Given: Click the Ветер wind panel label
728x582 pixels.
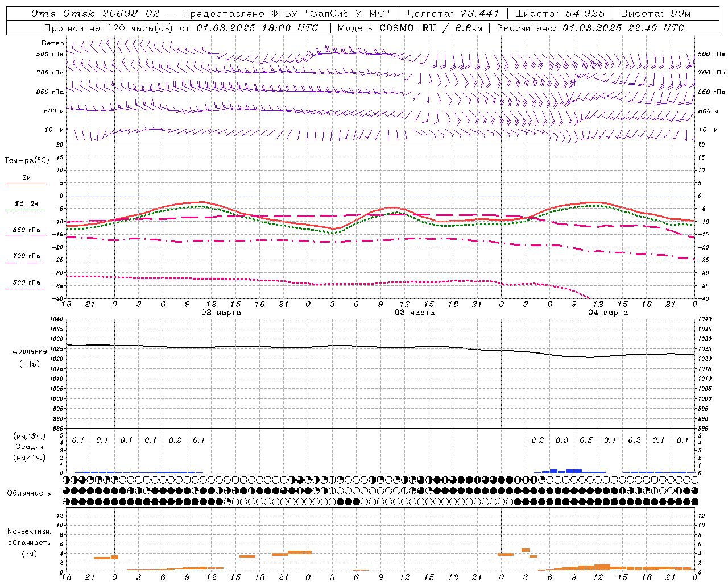Looking at the screenshot, I should [52, 43].
